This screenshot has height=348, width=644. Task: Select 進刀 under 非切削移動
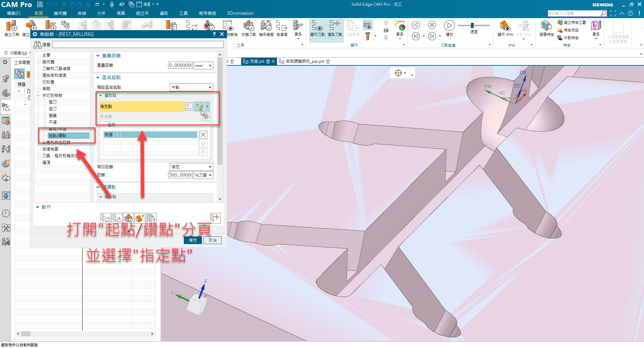pyautogui.click(x=53, y=102)
